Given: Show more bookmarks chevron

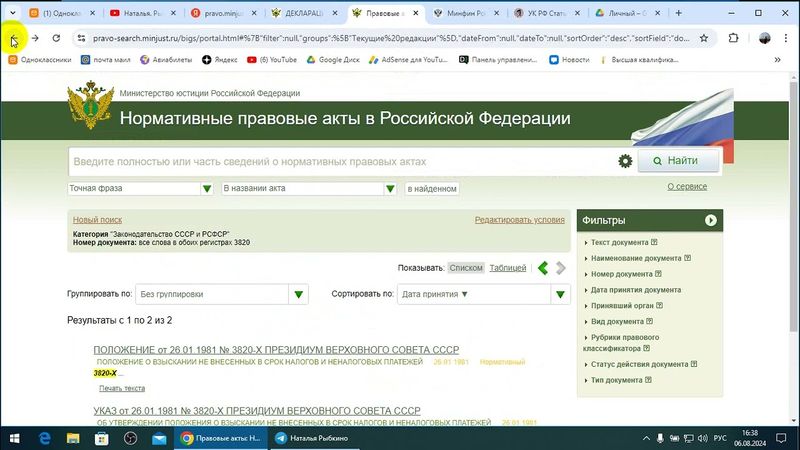Looking at the screenshot, I should 777,60.
